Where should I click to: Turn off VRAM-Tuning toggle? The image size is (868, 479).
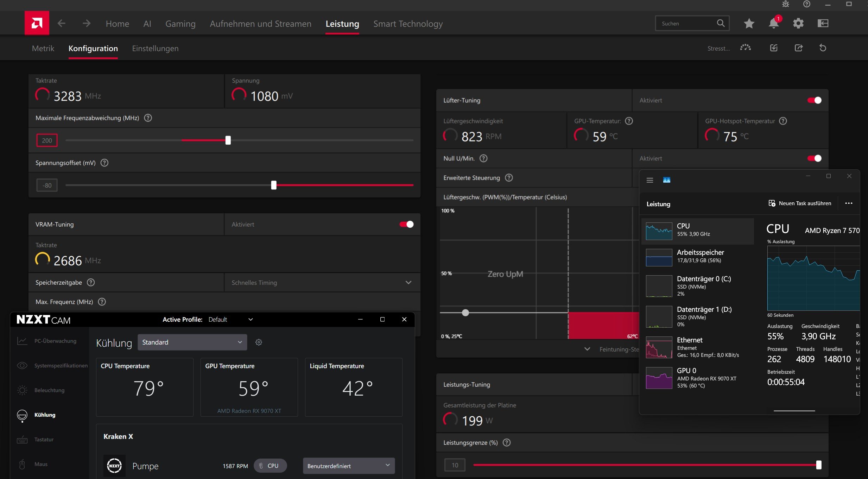[406, 224]
